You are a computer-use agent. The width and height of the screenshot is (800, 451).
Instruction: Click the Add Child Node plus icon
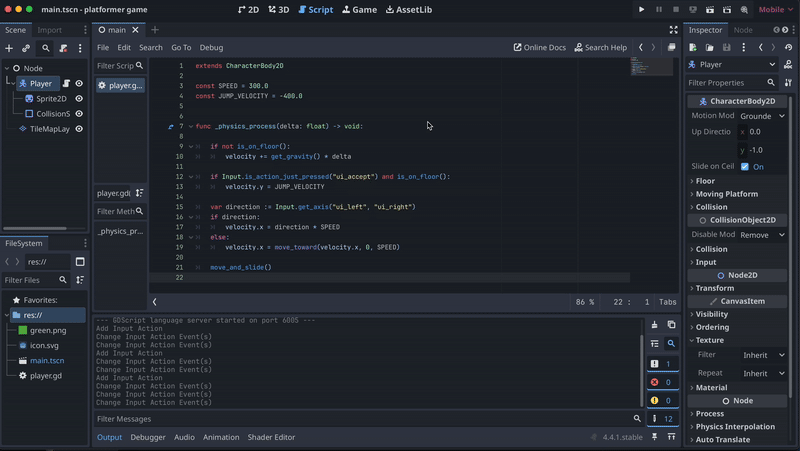click(x=9, y=48)
